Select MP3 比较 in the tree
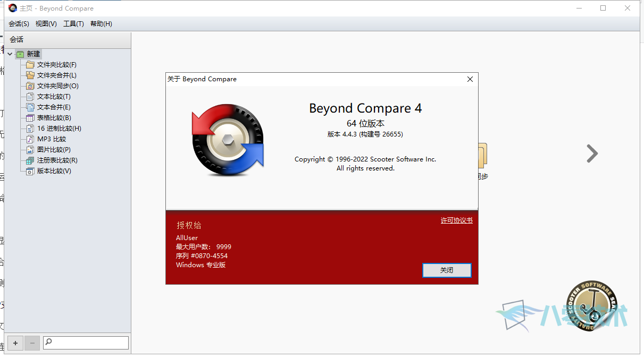 pos(52,139)
